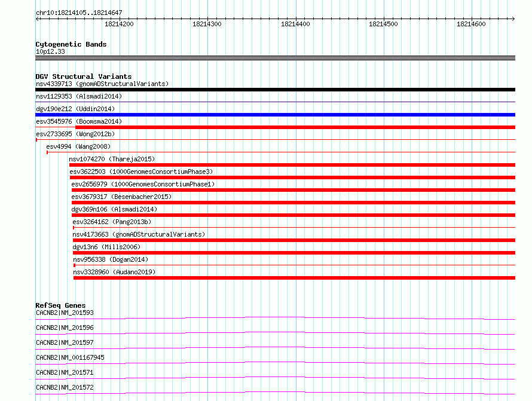
Task: Click the red bar for nsv4173663
Action: (294, 240)
